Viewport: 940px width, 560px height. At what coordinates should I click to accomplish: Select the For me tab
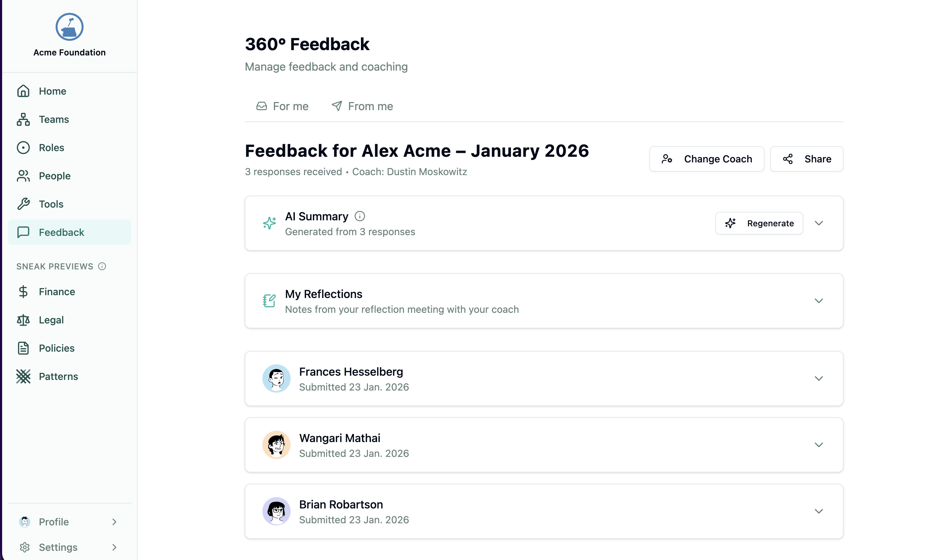(x=282, y=106)
